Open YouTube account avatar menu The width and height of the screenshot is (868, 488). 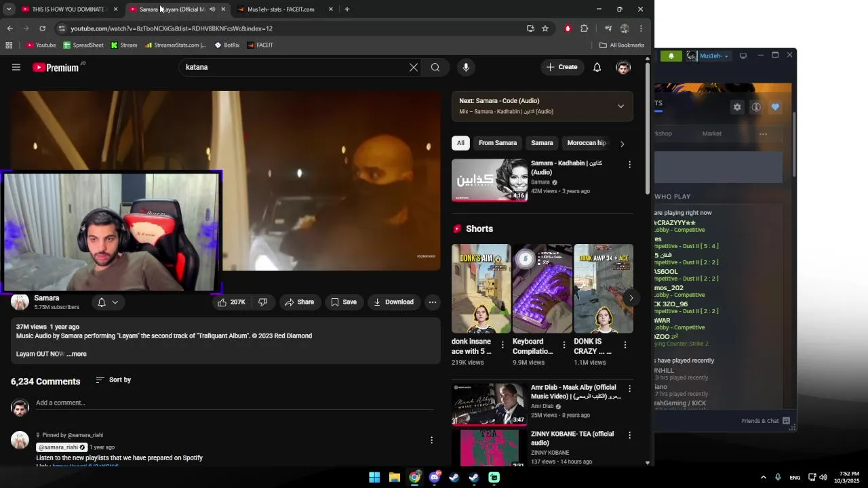pyautogui.click(x=623, y=67)
